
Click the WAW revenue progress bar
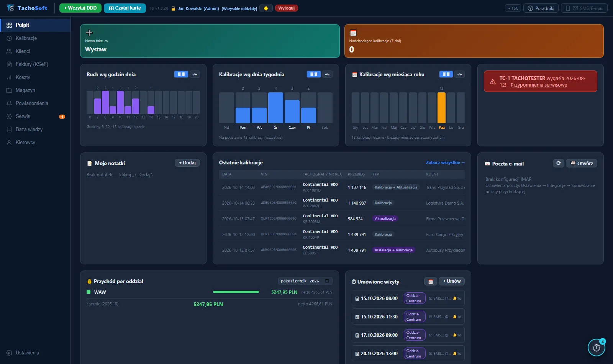(236, 292)
